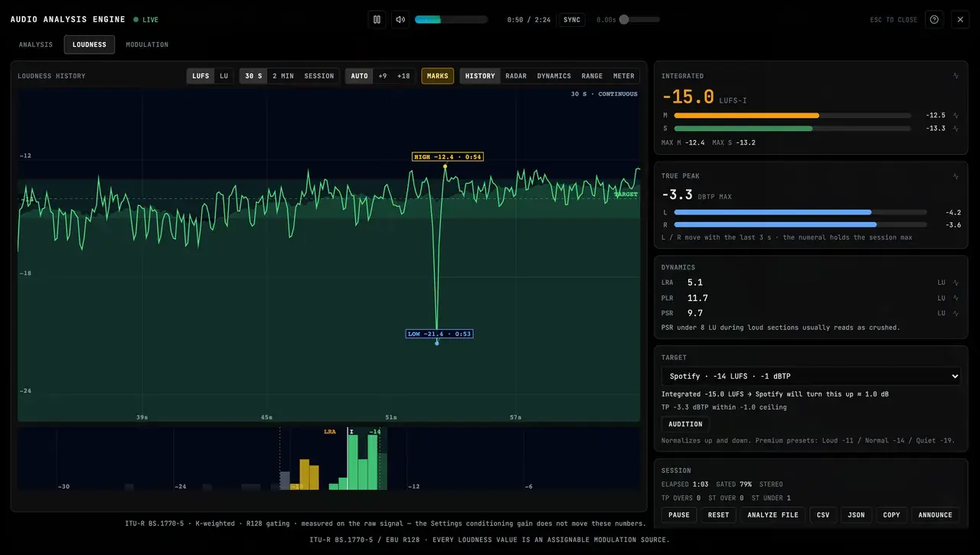This screenshot has height=555, width=980.
Task: Assign Integrated loudness as modulation source icon
Action: pyautogui.click(x=955, y=76)
